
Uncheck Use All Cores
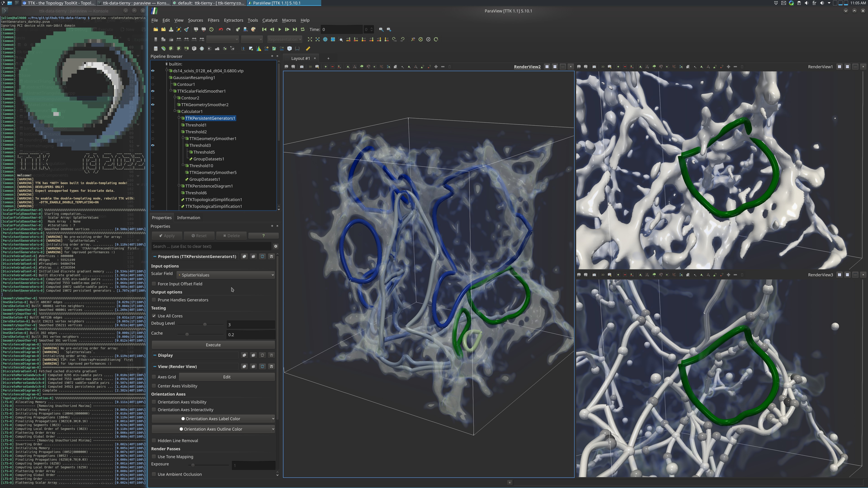[154, 316]
